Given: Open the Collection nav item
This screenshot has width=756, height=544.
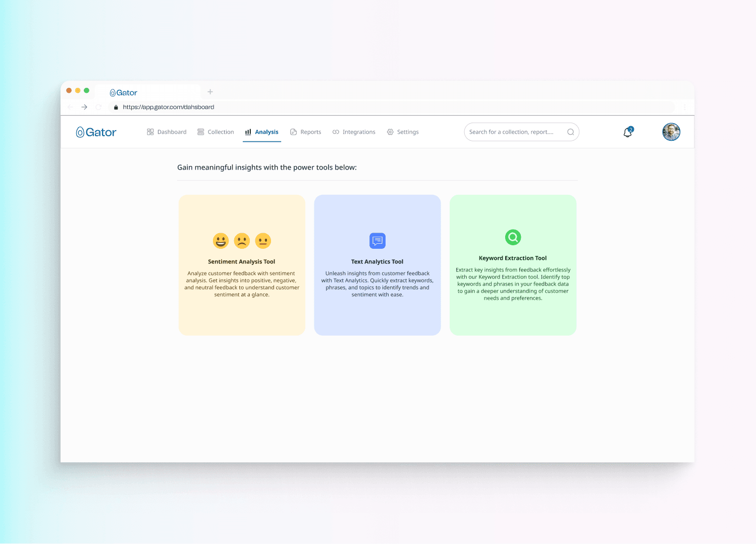Looking at the screenshot, I should click(215, 132).
